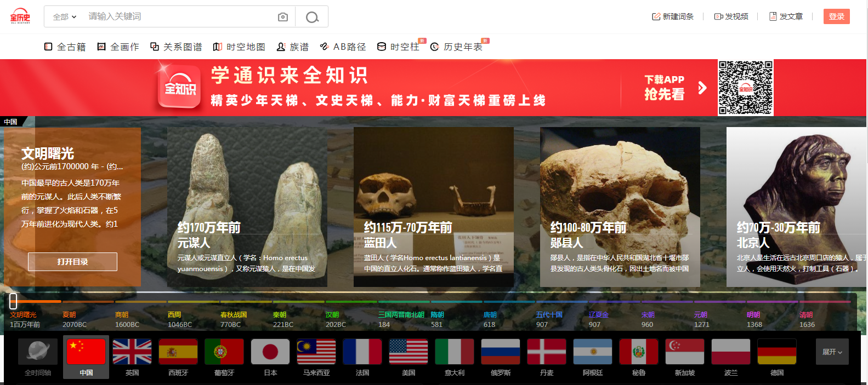Click the 全历史 site logo
Image resolution: width=868 pixels, height=385 pixels.
pyautogui.click(x=20, y=16)
